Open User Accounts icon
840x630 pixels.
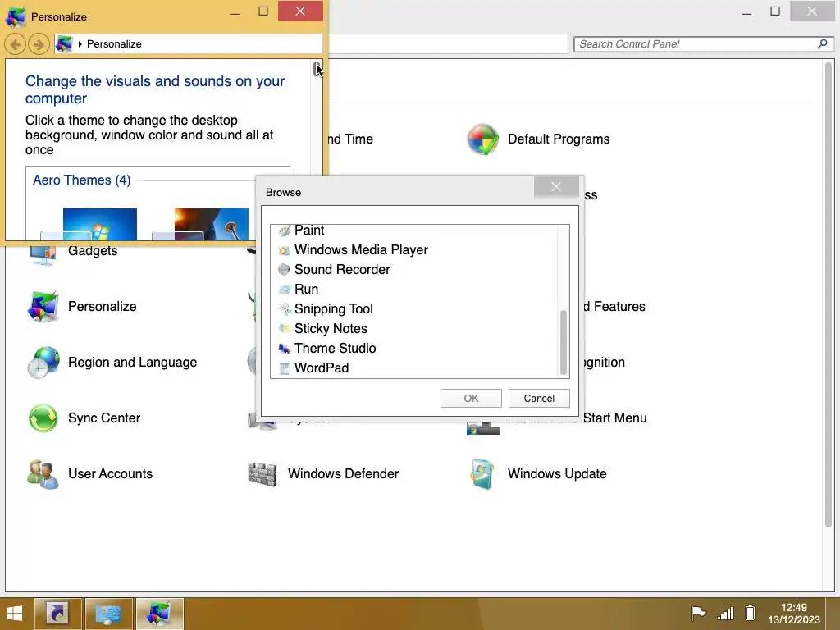pos(43,474)
